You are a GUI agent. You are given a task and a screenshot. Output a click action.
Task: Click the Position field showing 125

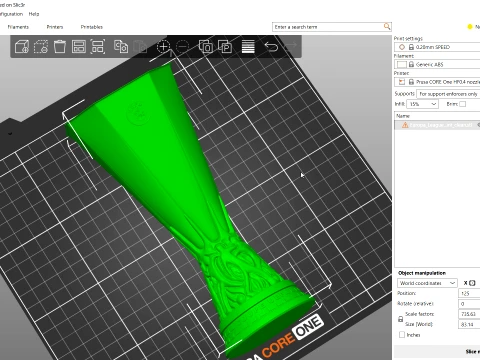coord(469,293)
